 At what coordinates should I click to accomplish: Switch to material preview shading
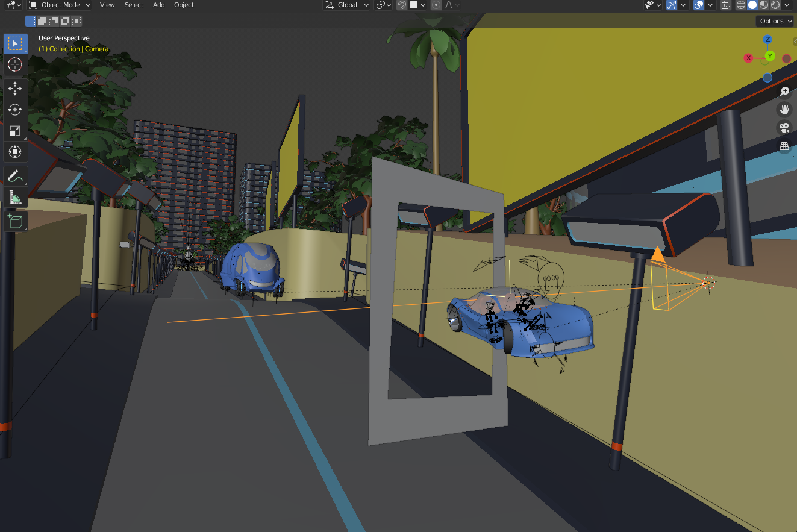(x=764, y=5)
